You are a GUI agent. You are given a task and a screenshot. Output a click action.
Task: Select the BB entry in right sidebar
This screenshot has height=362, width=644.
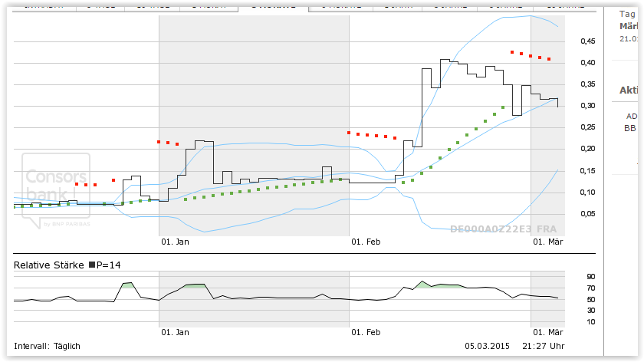[630, 128]
